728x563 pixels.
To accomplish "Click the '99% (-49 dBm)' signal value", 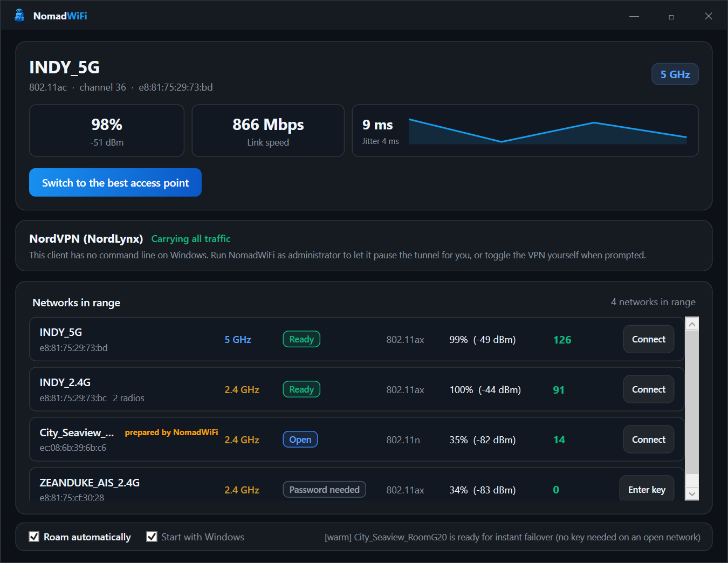I will (x=483, y=340).
